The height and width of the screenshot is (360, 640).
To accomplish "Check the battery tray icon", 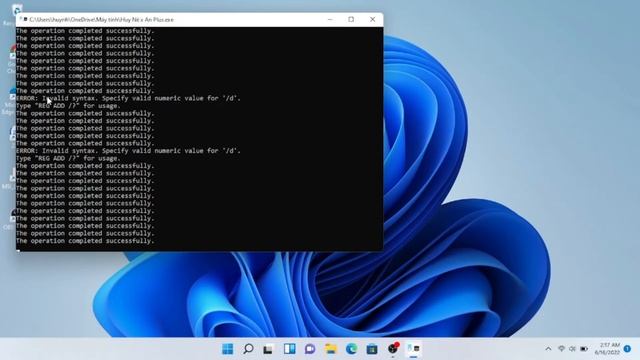I will [584, 349].
